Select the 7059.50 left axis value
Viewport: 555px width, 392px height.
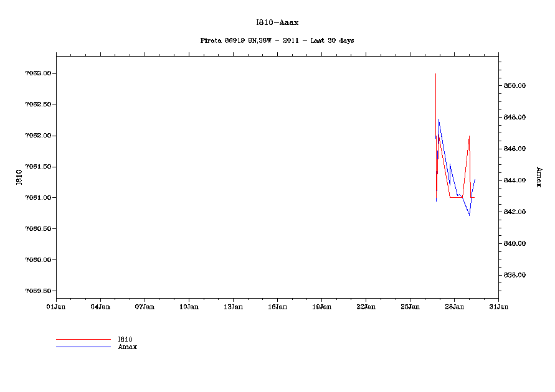pyautogui.click(x=37, y=291)
